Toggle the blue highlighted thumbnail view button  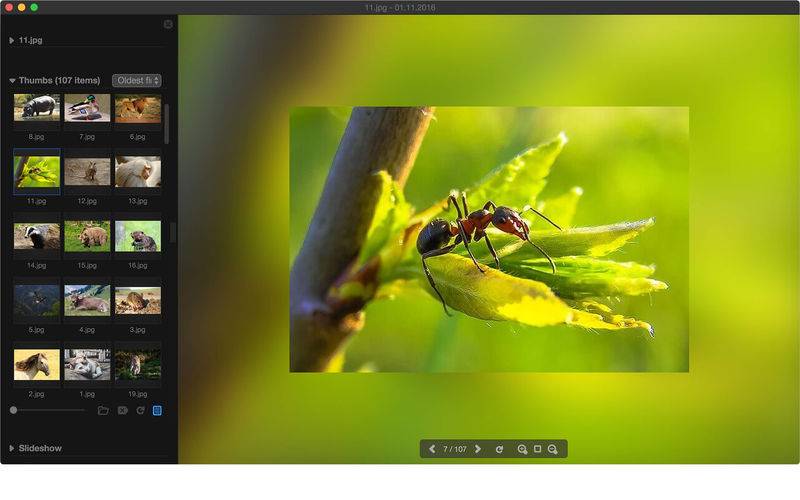(x=157, y=410)
